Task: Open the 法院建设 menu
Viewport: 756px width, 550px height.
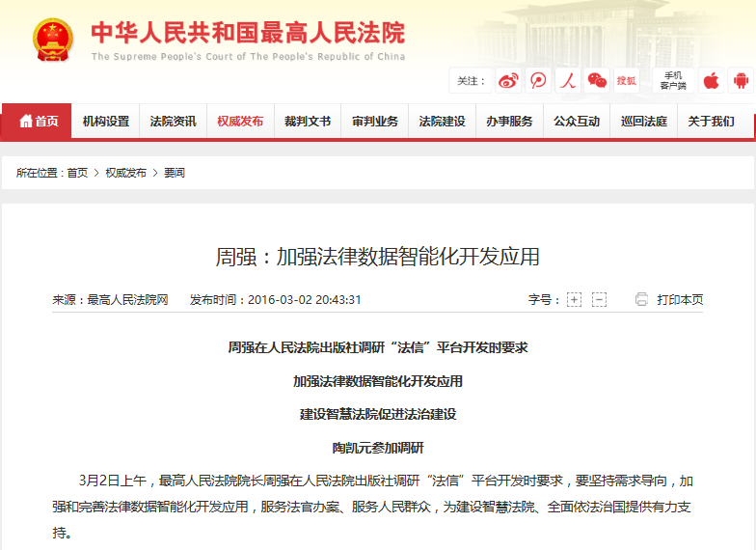Action: tap(442, 122)
